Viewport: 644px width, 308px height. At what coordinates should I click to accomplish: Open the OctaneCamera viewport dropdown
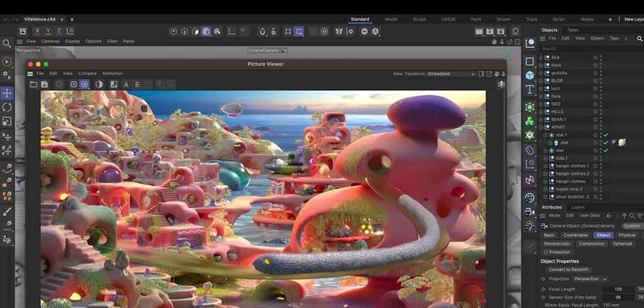tap(267, 50)
